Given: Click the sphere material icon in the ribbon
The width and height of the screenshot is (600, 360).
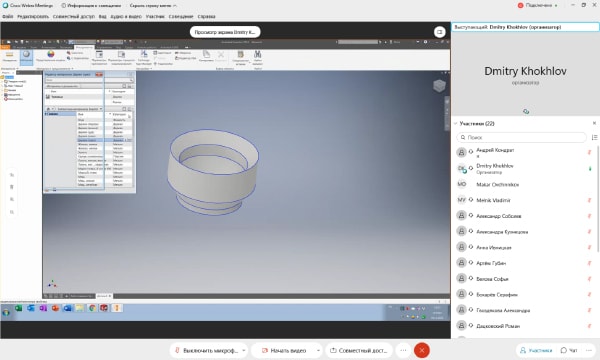Looking at the screenshot, I should pyautogui.click(x=26, y=54).
